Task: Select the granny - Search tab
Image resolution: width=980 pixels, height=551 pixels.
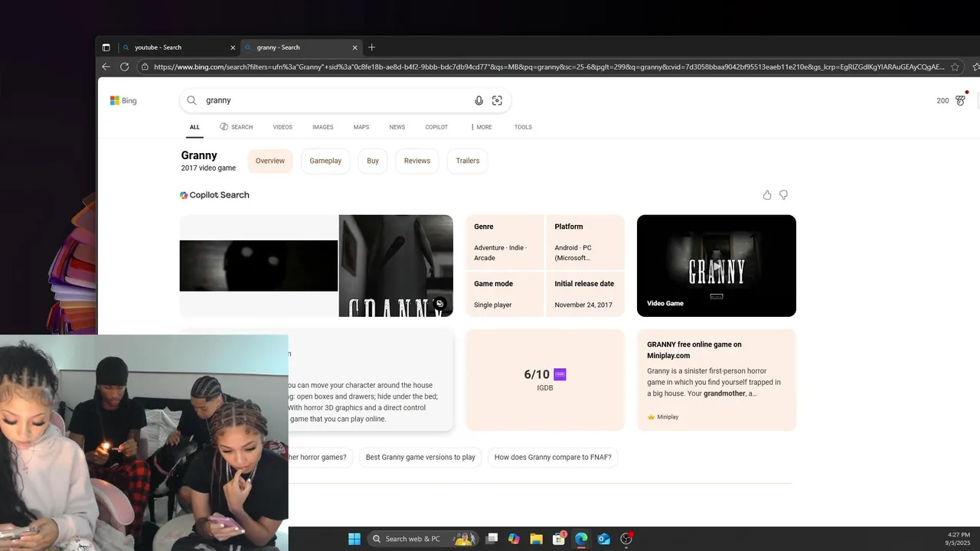Action: pyautogui.click(x=301, y=47)
